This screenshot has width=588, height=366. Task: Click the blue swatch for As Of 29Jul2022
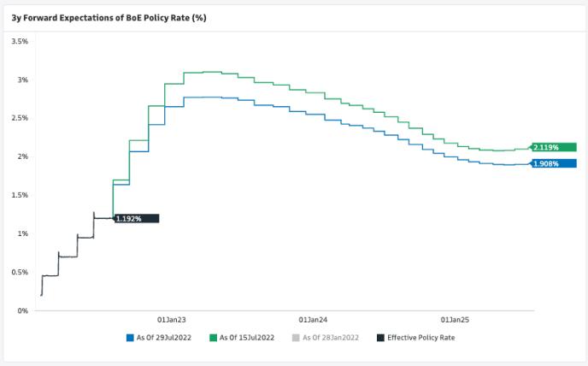pos(130,338)
